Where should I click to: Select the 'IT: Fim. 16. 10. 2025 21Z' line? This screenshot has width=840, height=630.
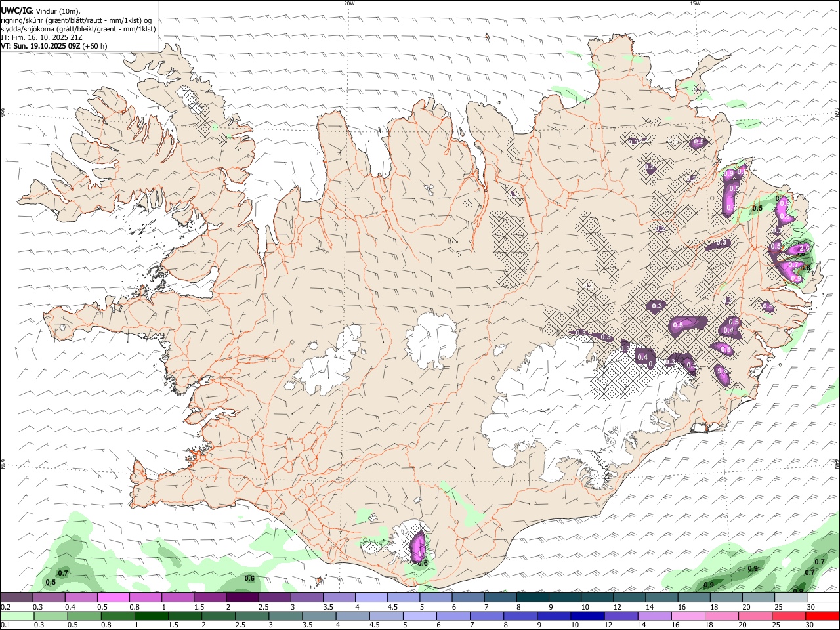click(x=42, y=37)
